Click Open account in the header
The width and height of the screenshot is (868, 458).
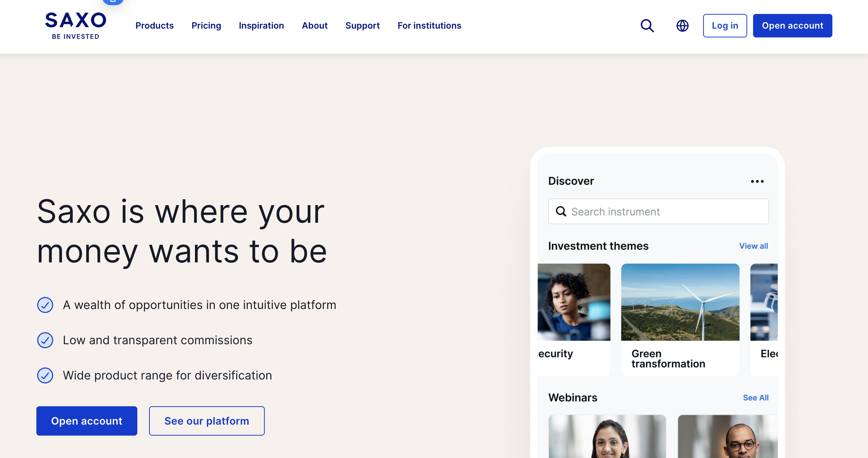click(792, 26)
